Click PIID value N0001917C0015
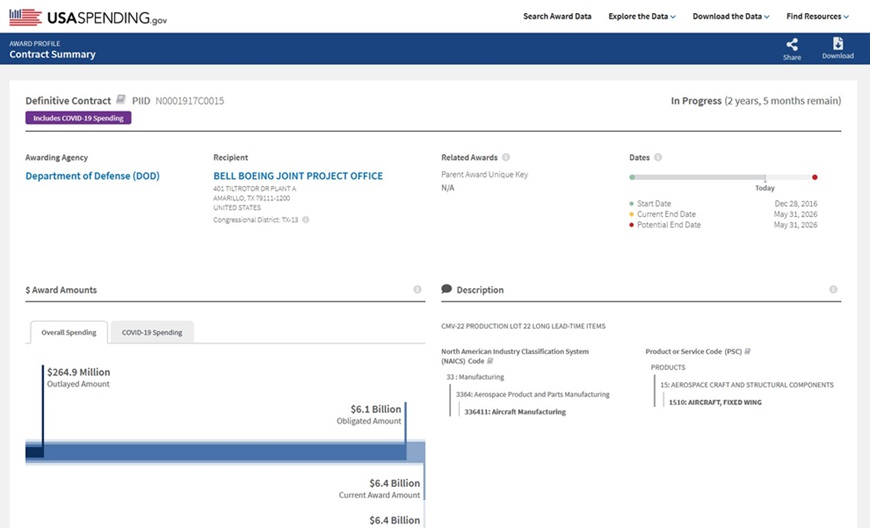The width and height of the screenshot is (870, 528). (190, 100)
